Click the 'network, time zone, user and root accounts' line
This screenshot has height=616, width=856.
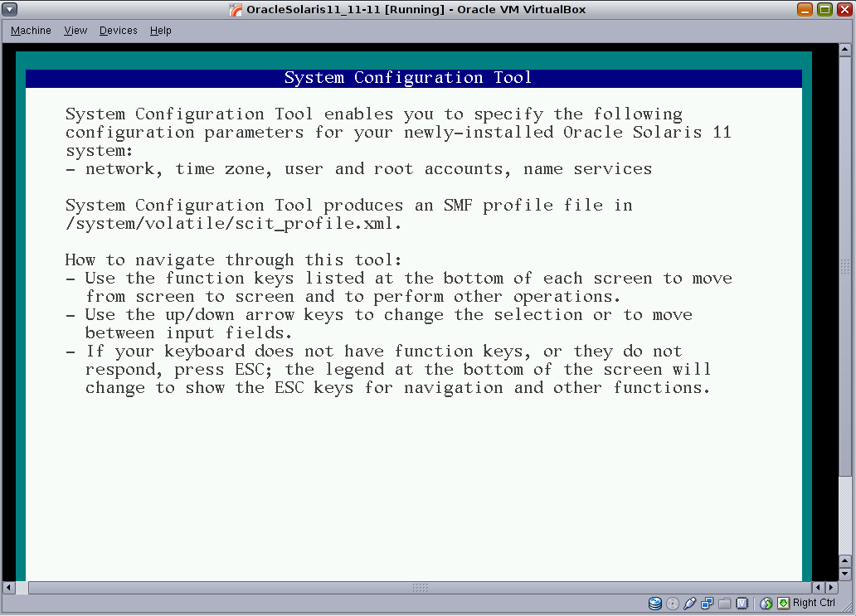[x=358, y=169]
